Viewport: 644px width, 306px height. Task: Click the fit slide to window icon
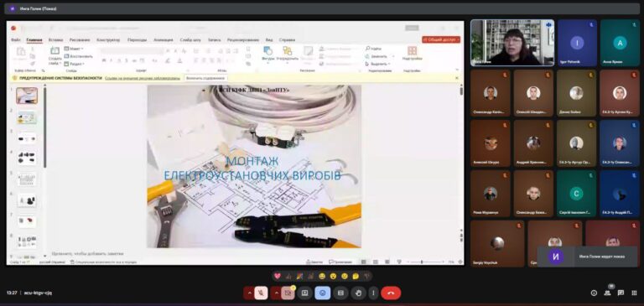coord(460,262)
